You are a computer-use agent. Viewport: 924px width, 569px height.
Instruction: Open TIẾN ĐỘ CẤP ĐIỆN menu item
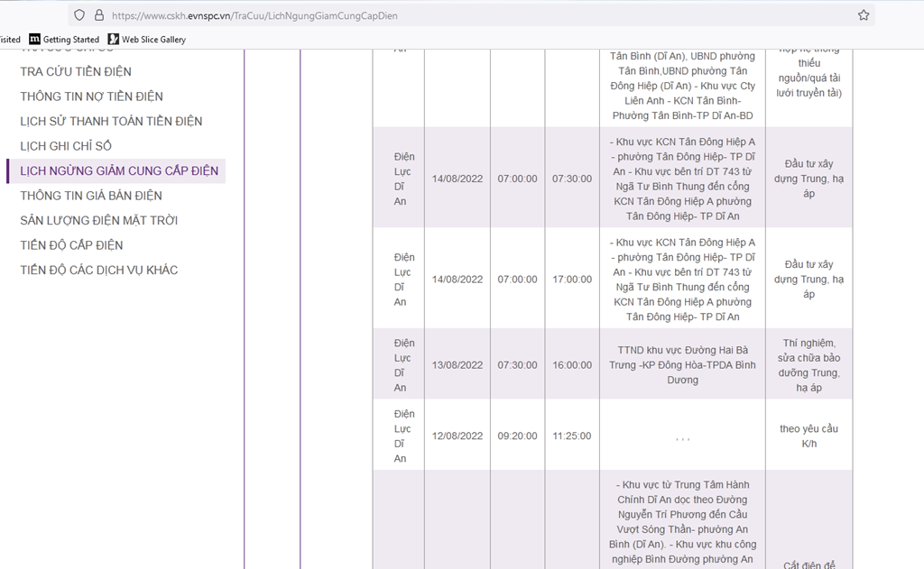[71, 245]
